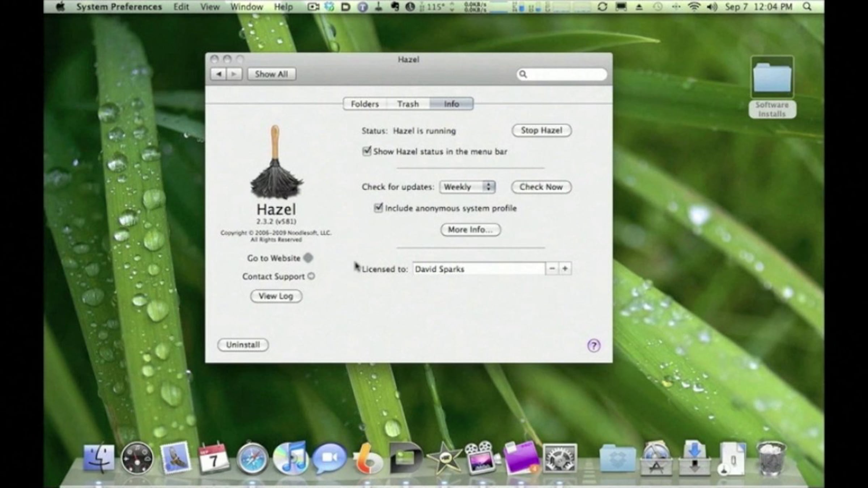Click the Uninstall button

point(243,345)
